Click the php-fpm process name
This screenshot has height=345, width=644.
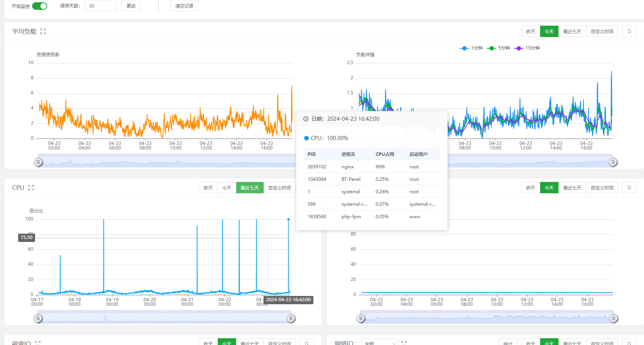351,217
